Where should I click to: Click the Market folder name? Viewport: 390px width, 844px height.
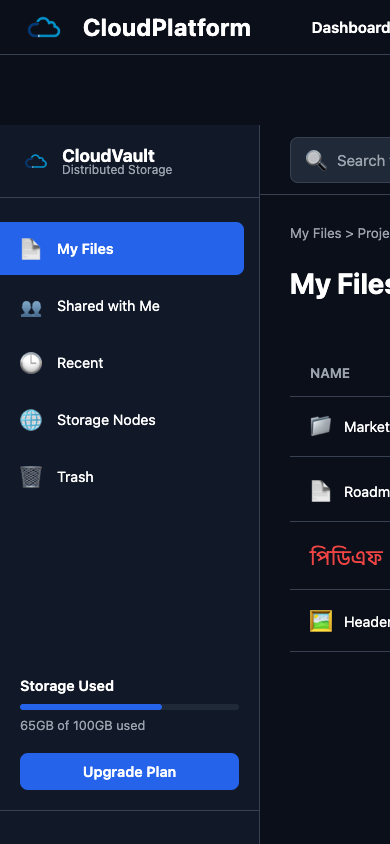coord(367,427)
